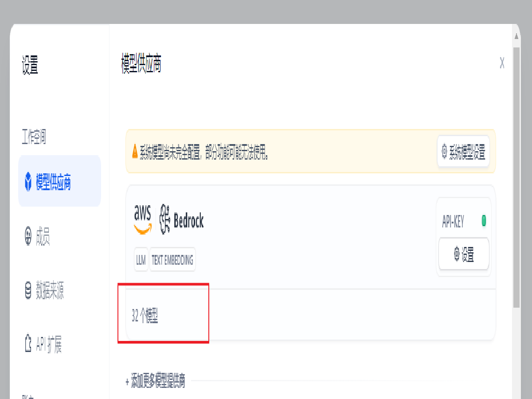The image size is (532, 399).
Task: Click the Bedrock brain icon
Action: [x=165, y=220]
